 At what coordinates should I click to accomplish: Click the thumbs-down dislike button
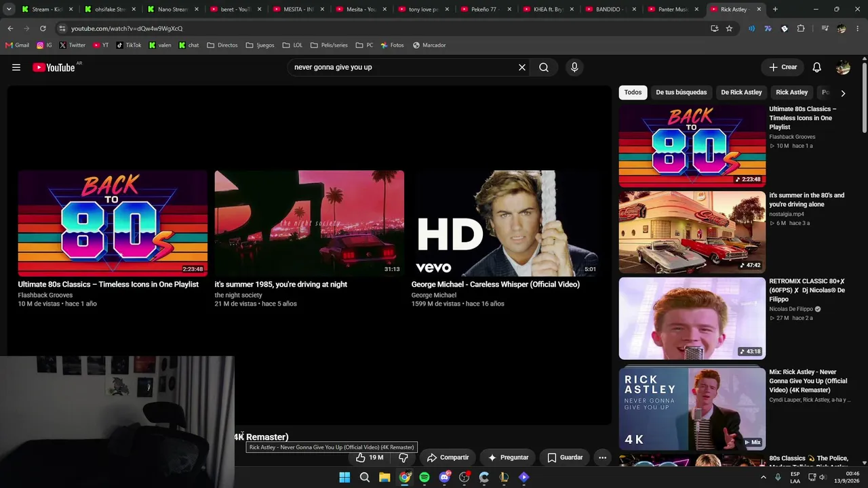pos(403,457)
